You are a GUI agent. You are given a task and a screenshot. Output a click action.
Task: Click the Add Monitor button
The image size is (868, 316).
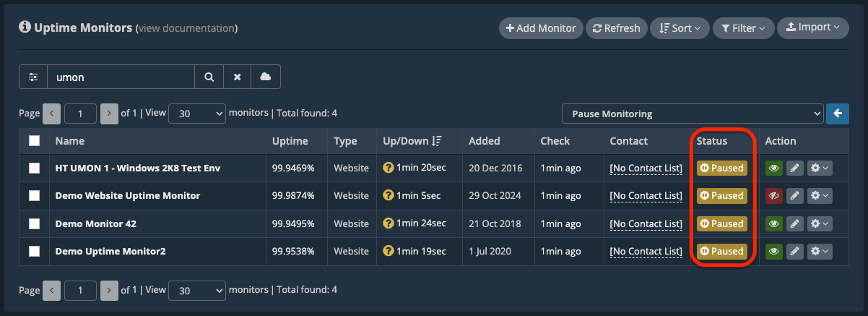541,28
